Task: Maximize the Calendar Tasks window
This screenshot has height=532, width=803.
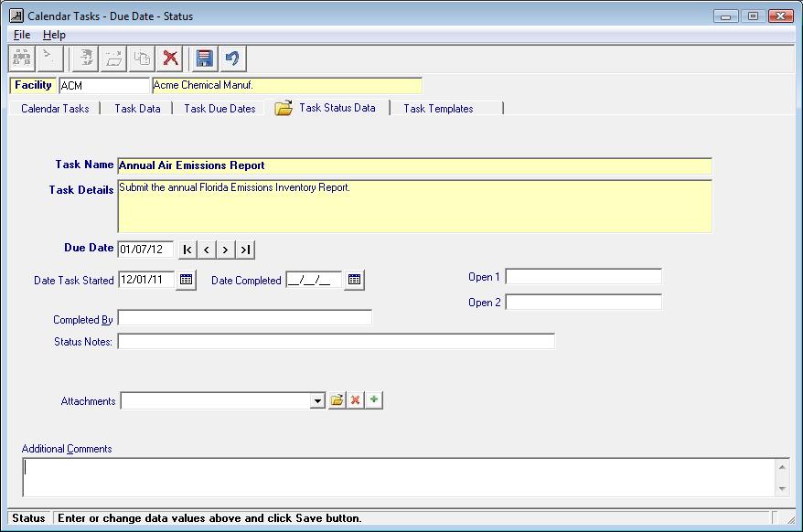Action: pos(753,16)
